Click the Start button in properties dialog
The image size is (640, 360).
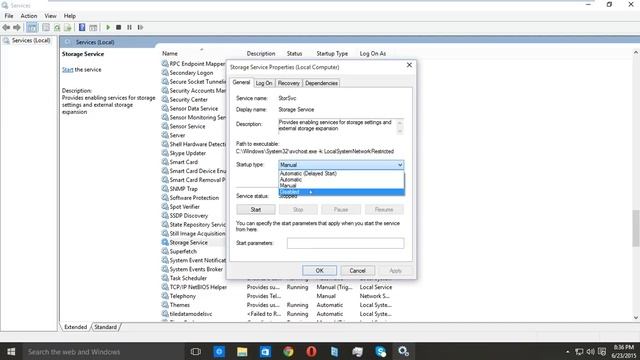pos(256,209)
